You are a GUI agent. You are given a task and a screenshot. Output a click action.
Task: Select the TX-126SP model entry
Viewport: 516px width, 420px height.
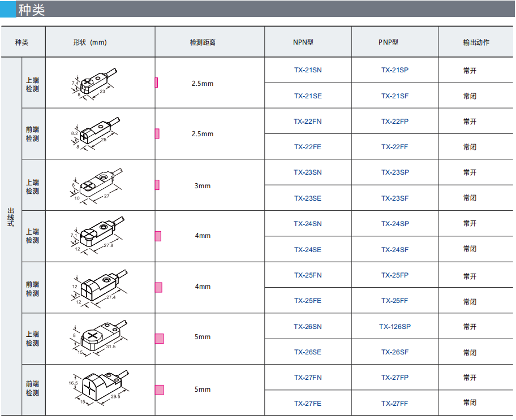[x=394, y=327]
